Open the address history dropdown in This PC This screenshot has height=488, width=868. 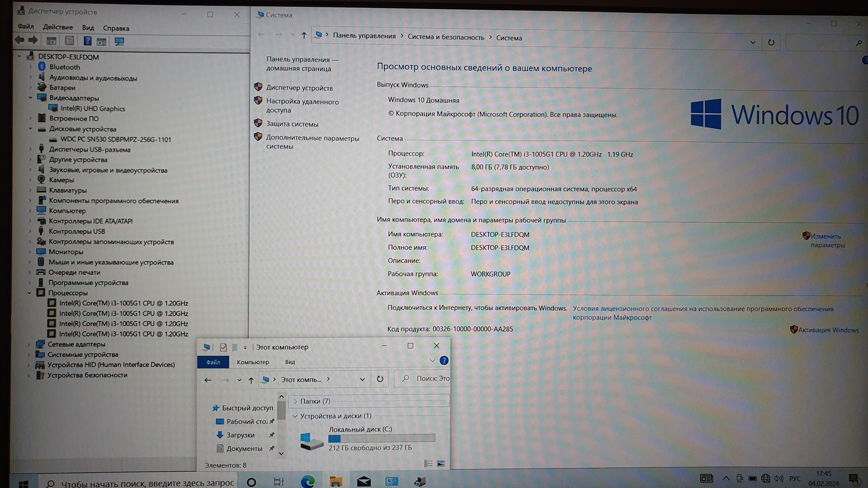[x=362, y=380]
